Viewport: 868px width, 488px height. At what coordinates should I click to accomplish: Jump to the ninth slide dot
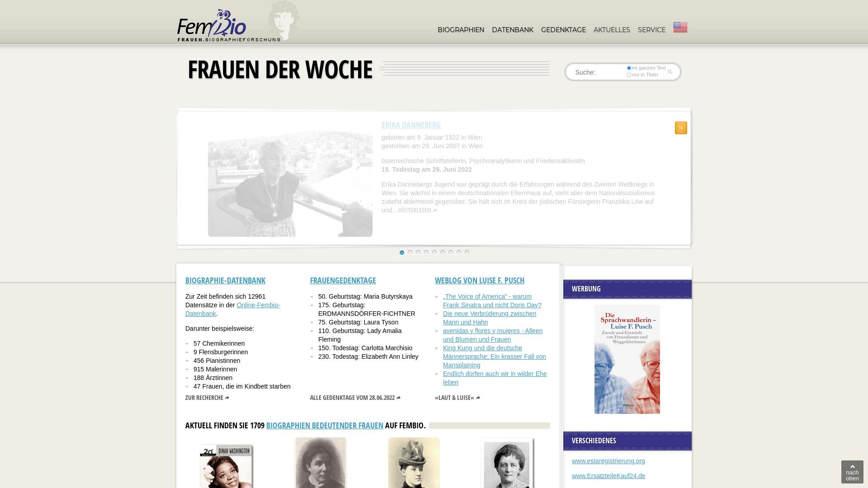coord(467,252)
